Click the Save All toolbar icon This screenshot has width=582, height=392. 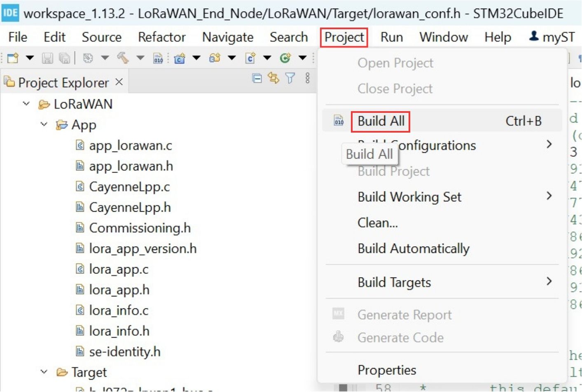tap(64, 58)
